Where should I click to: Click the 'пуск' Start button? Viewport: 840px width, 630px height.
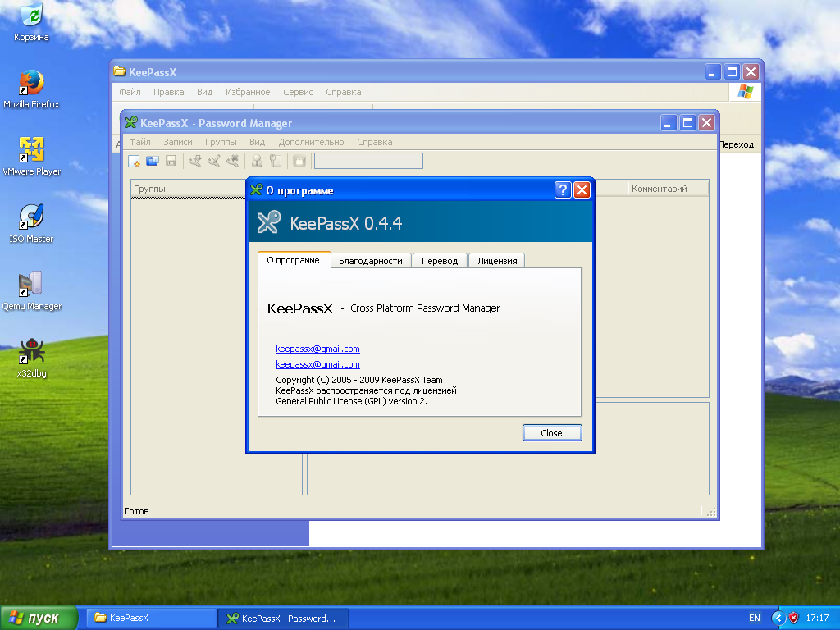[39, 619]
